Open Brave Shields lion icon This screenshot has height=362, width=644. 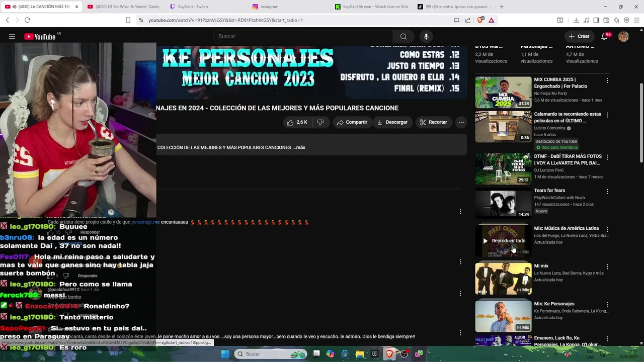tap(480, 20)
